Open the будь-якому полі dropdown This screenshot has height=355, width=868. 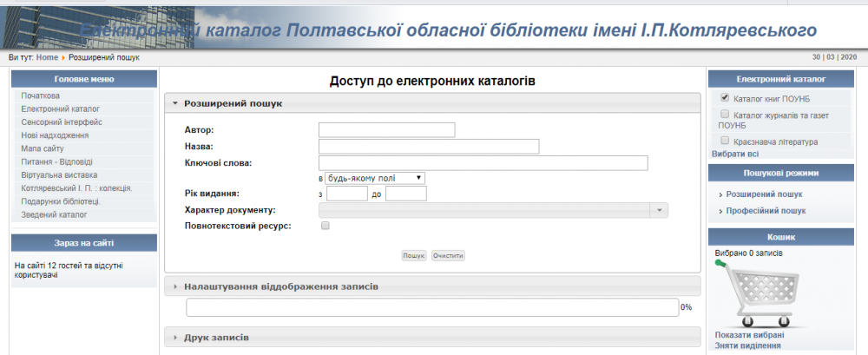375,178
